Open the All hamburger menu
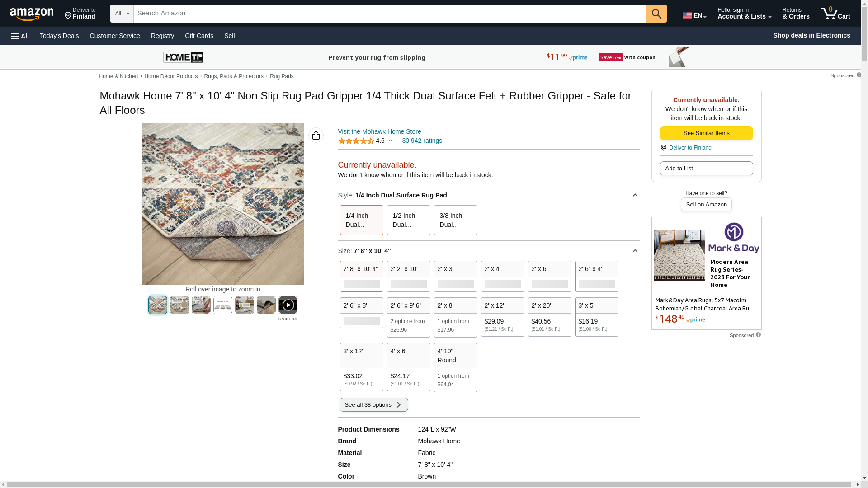This screenshot has width=868, height=488. 20,36
